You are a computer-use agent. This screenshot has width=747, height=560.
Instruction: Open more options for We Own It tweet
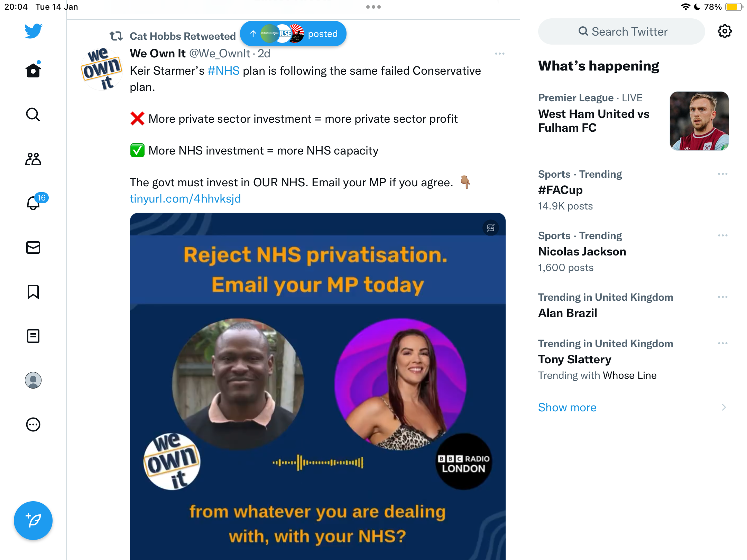pyautogui.click(x=499, y=54)
